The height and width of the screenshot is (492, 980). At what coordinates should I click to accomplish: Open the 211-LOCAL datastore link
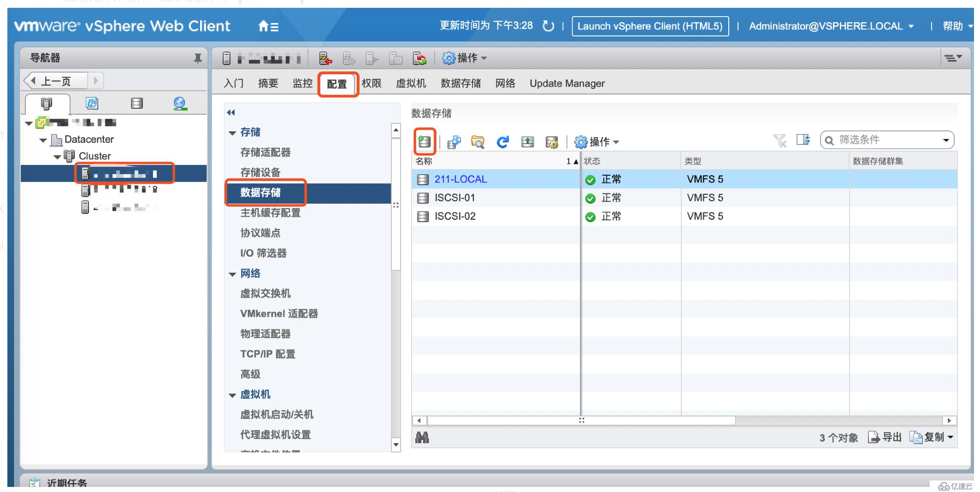460,179
